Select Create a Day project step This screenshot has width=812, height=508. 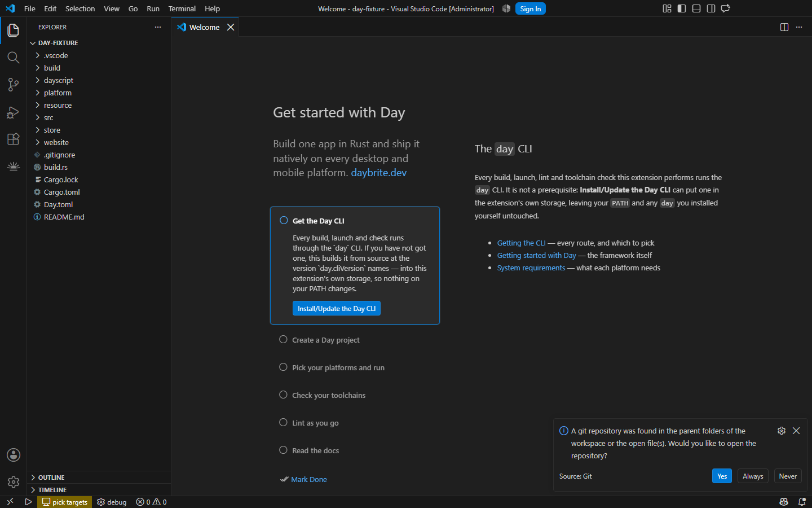coord(355,340)
